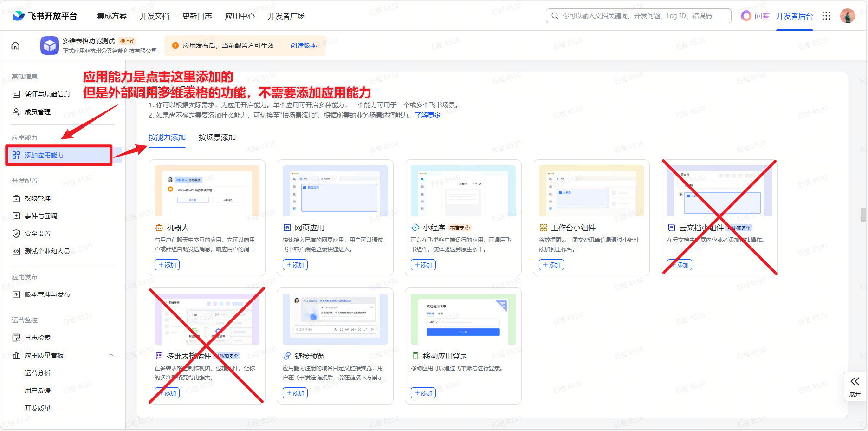This screenshot has height=431, width=868.
Task: Click the 小程序 不推荐 help icon
Action: (467, 228)
